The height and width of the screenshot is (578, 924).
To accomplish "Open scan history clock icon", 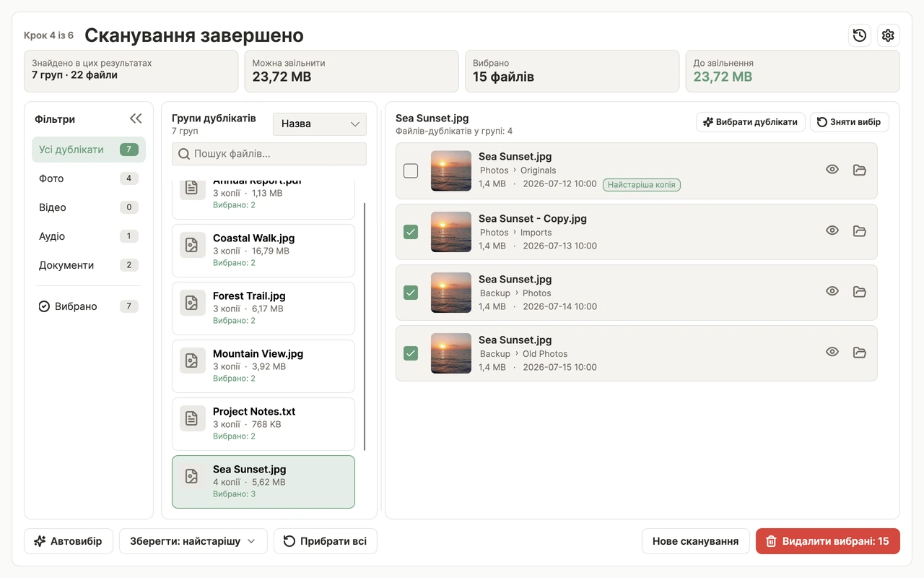I will 859,35.
